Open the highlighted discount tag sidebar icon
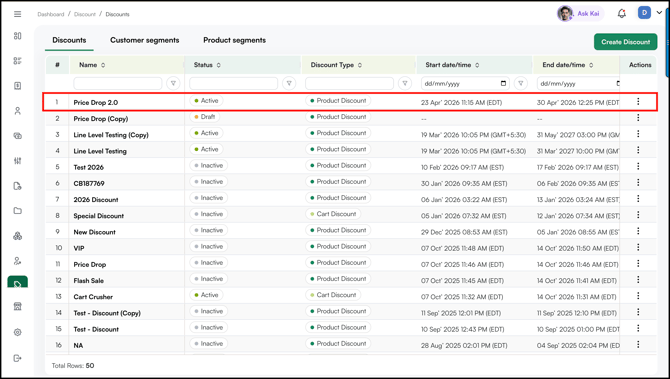 point(18,282)
